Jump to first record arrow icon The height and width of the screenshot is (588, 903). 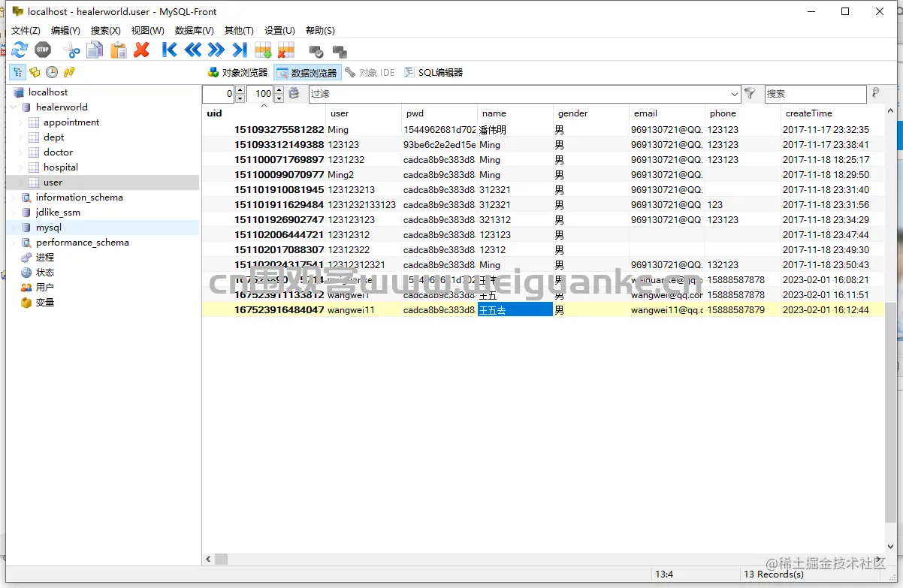click(170, 50)
